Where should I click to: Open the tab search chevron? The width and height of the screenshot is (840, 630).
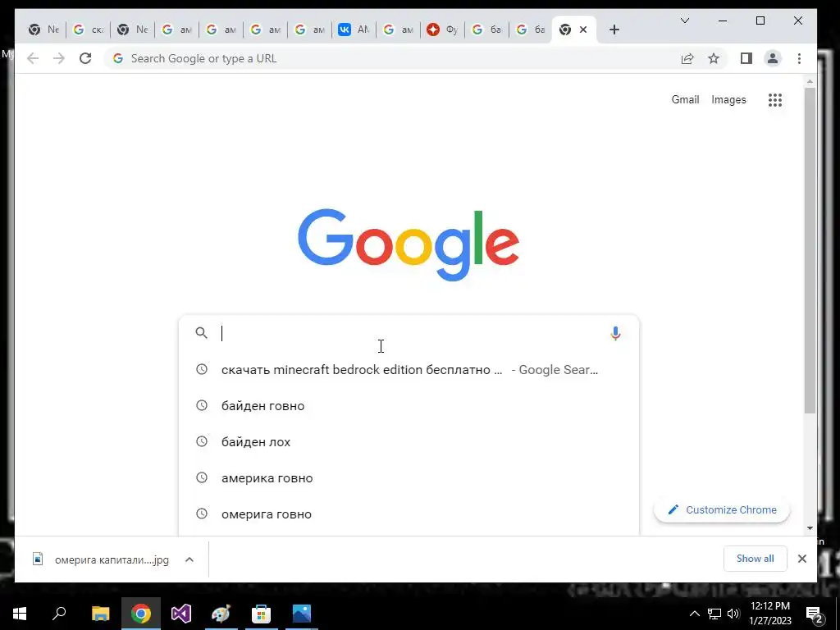point(685,21)
